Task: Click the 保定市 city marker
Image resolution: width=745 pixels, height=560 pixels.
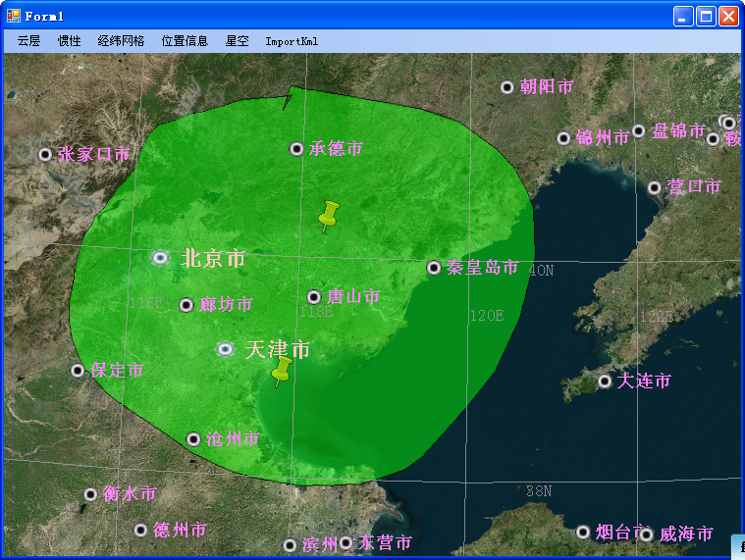Action: click(78, 371)
